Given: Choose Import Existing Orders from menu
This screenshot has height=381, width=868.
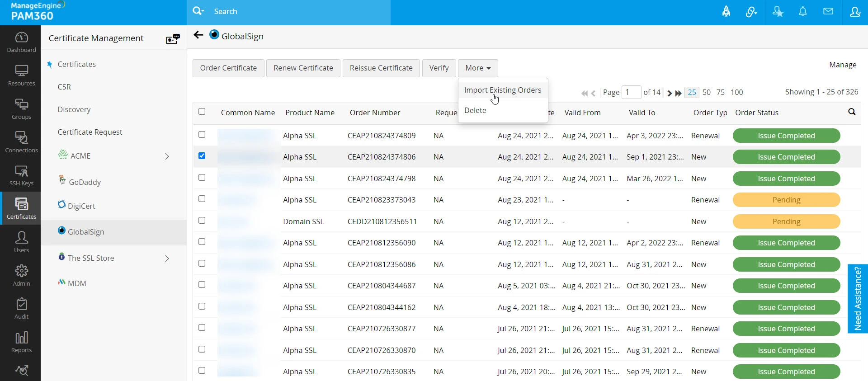Looking at the screenshot, I should (x=502, y=90).
